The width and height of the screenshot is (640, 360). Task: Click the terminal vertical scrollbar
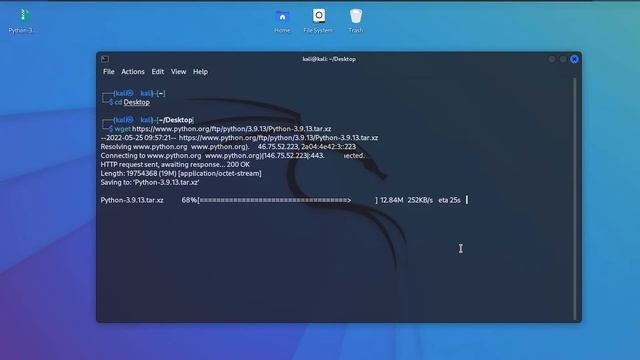click(575, 199)
